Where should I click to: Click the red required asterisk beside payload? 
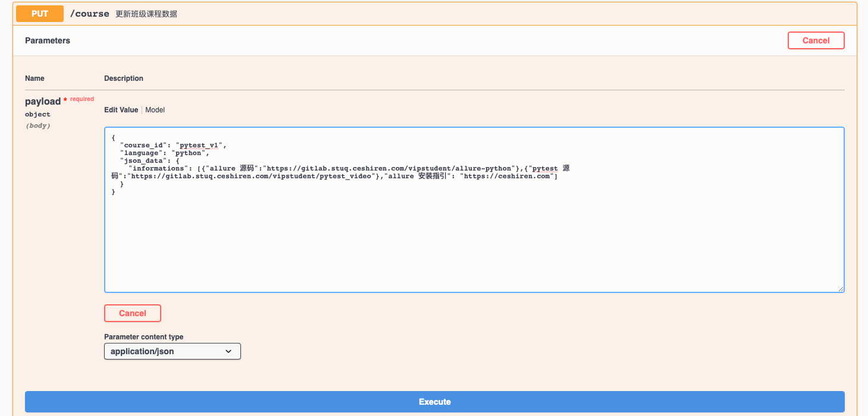click(x=65, y=100)
